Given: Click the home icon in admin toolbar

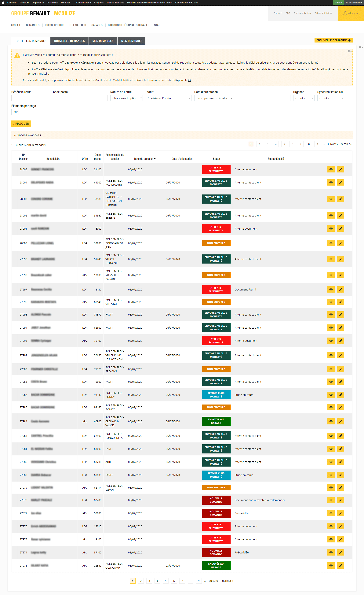Looking at the screenshot, I should pos(3,3).
